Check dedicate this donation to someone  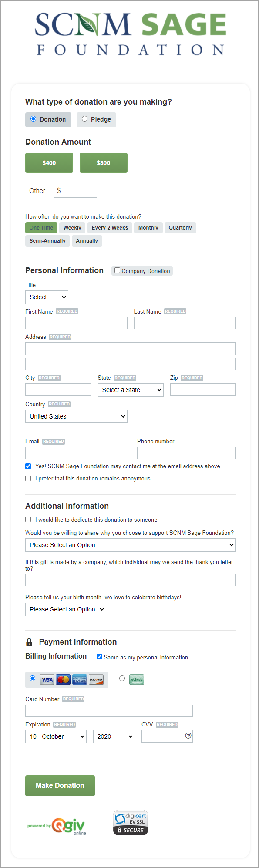(28, 520)
